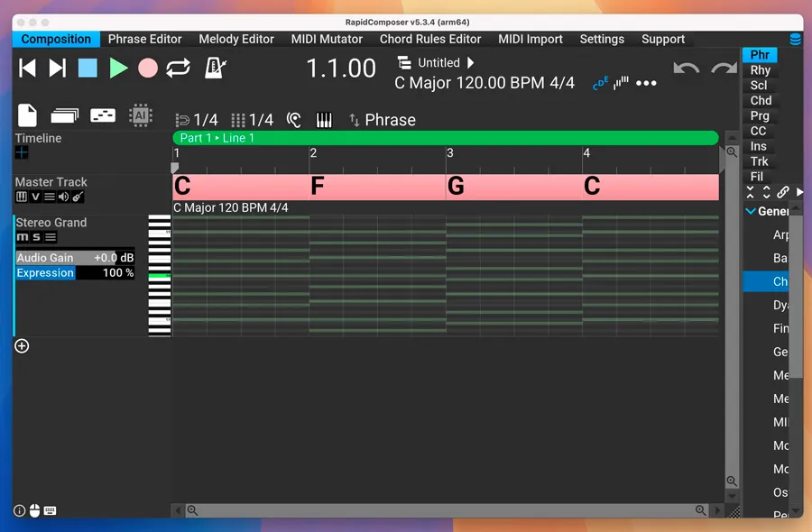Open the AI chip icon
Viewport: 812px width, 532px height.
point(140,115)
